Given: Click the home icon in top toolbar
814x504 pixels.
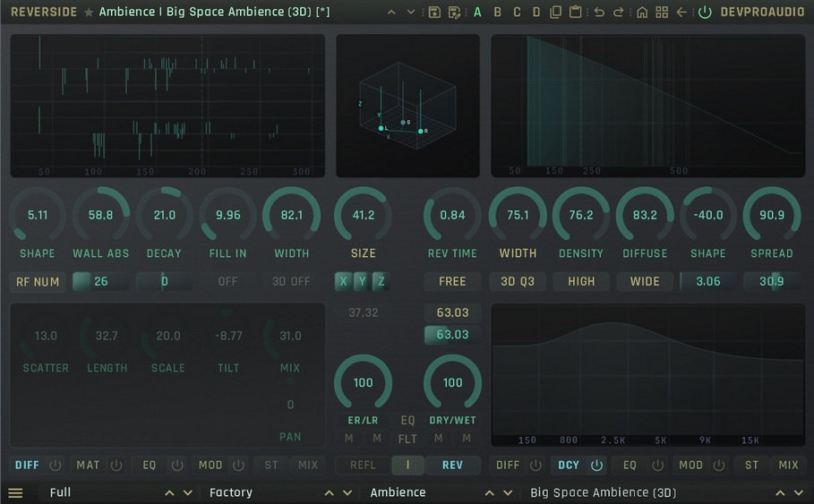Looking at the screenshot, I should (x=642, y=12).
